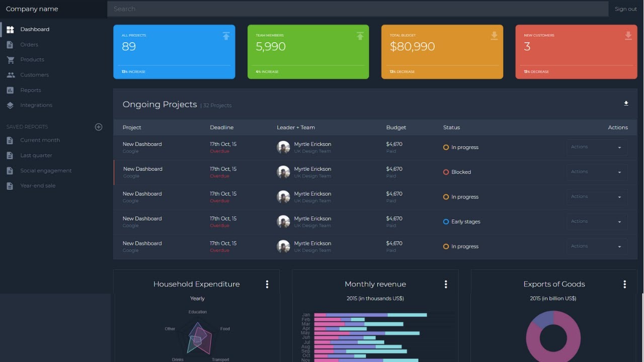Sign out of the account

(625, 9)
